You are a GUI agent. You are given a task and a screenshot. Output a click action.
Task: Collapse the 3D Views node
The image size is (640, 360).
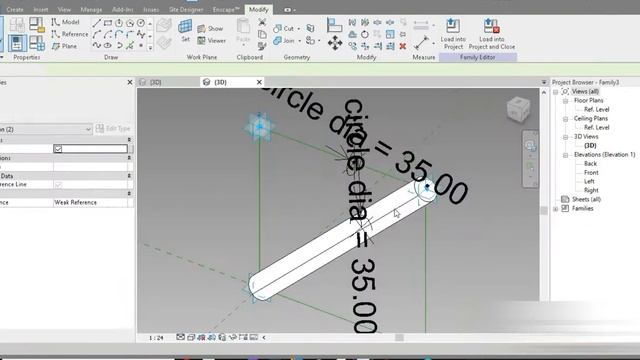(x=565, y=137)
